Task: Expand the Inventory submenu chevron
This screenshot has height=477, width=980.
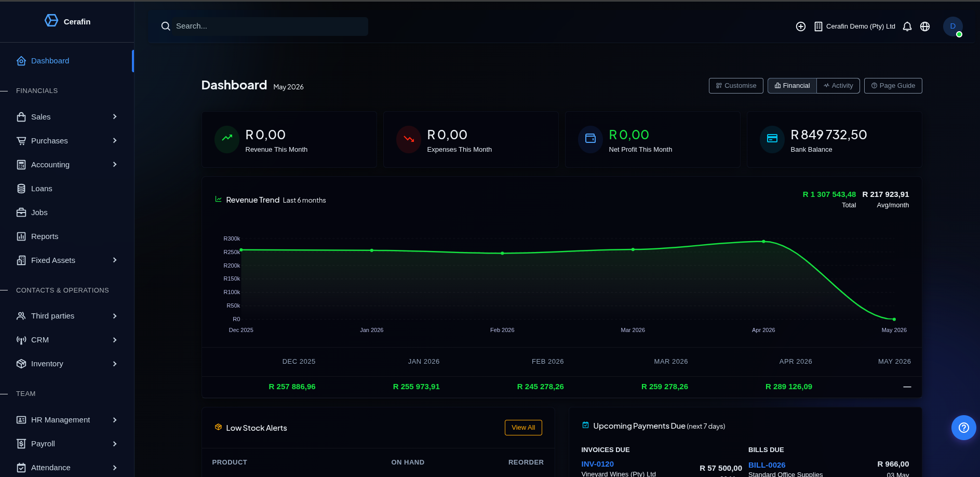Action: pos(115,364)
